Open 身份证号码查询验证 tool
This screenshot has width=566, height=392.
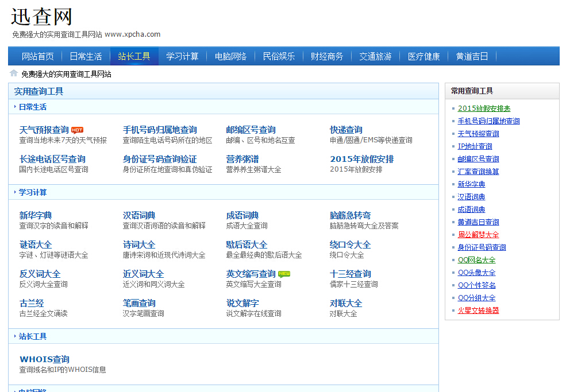[x=160, y=159]
